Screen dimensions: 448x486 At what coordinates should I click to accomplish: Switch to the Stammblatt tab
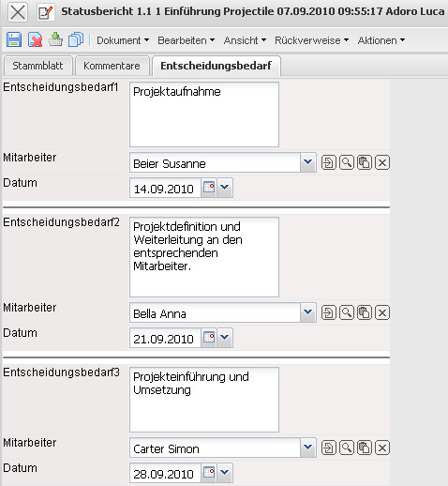pos(37,66)
